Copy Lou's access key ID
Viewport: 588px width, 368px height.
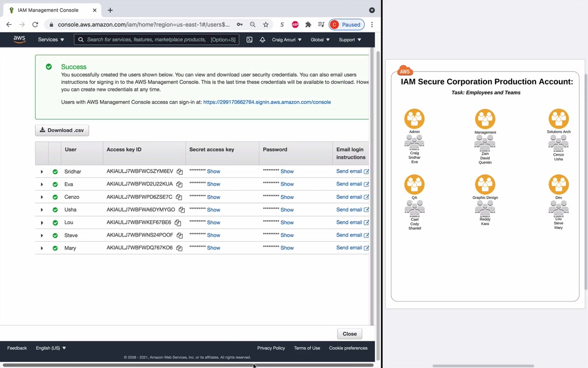tap(178, 223)
